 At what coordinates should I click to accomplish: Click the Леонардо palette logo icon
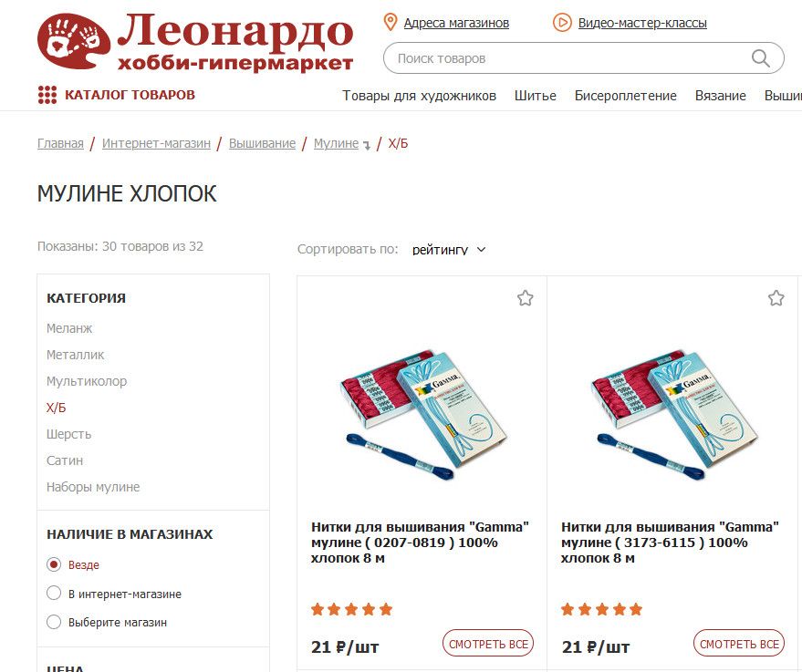74,41
